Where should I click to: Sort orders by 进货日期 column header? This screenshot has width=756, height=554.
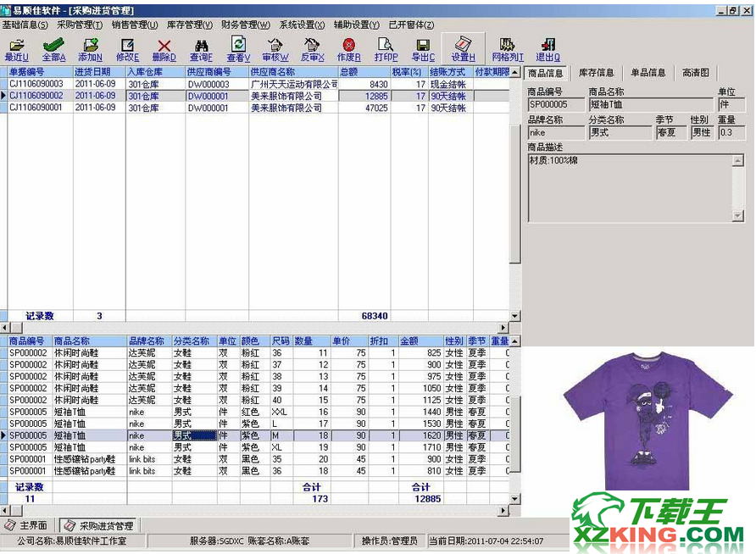99,72
